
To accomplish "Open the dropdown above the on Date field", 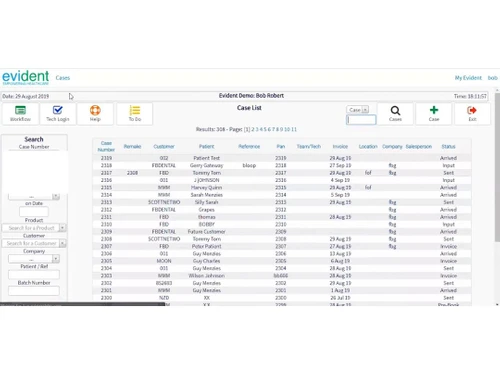I will [x=34, y=196].
